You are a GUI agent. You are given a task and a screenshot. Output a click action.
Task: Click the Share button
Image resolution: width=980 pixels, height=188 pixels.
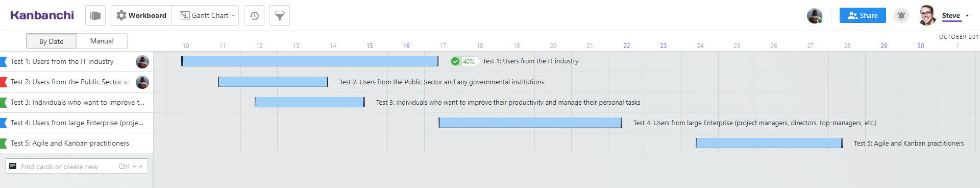tap(863, 15)
